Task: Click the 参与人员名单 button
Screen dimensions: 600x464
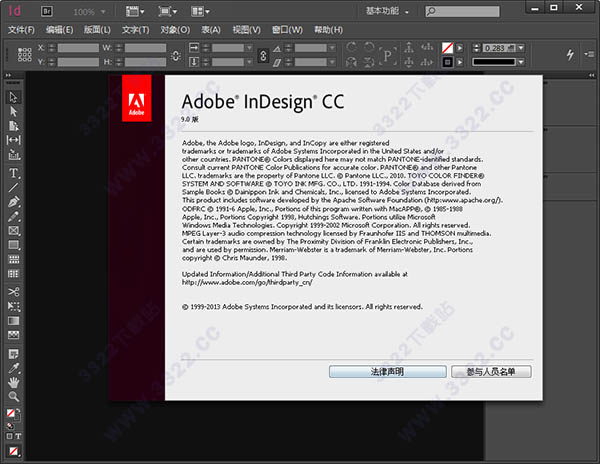Action: tap(491, 371)
